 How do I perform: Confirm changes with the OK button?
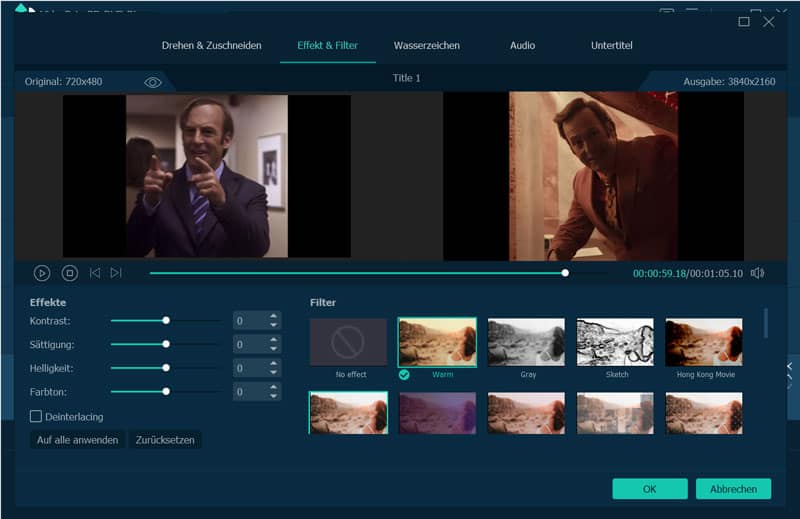tap(649, 489)
